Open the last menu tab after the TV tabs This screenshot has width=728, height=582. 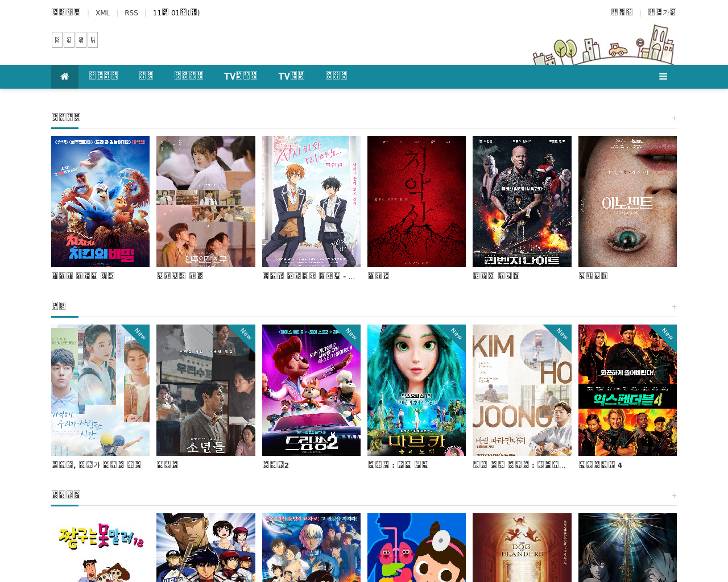click(x=336, y=76)
